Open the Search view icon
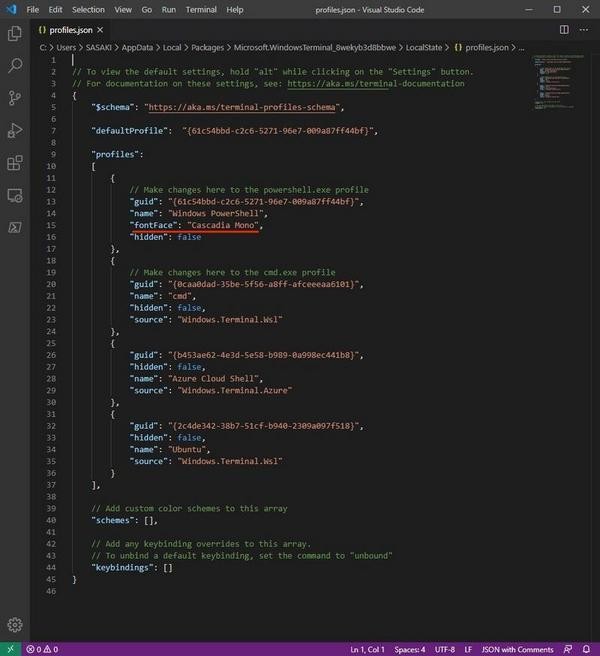Viewport: 600px width, 656px height. pos(15,66)
